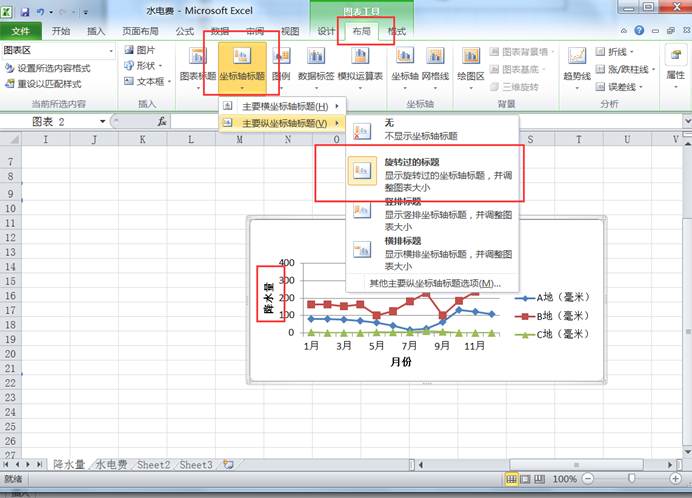Screen dimensions: 692x498
Task: Click the 属性 (Properties) ribbon icon
Action: pos(675,64)
